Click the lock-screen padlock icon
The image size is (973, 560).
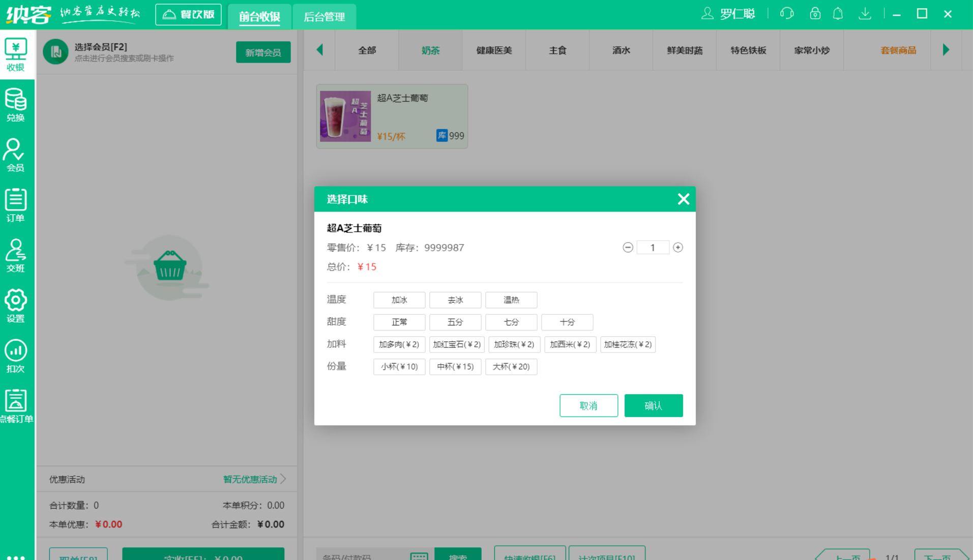coord(815,14)
